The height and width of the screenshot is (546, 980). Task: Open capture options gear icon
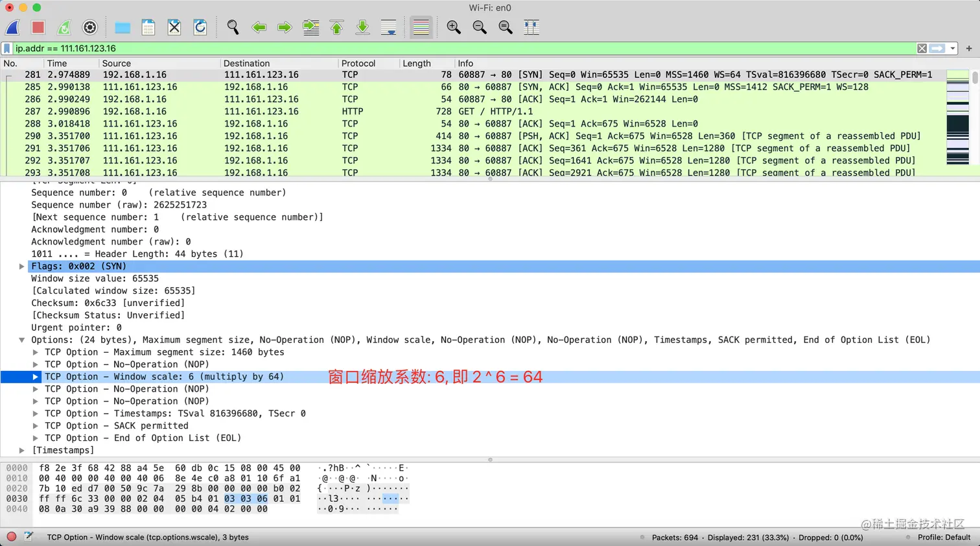[90, 27]
